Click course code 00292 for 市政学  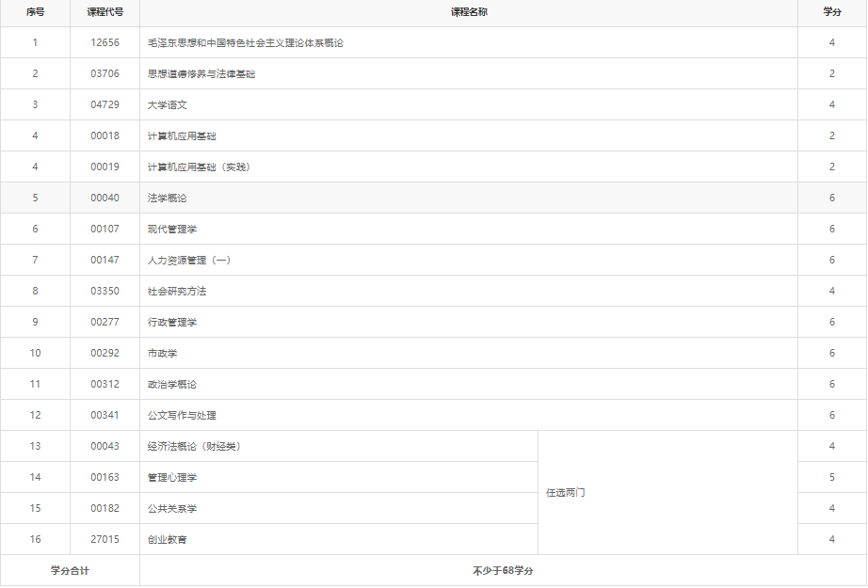(104, 353)
